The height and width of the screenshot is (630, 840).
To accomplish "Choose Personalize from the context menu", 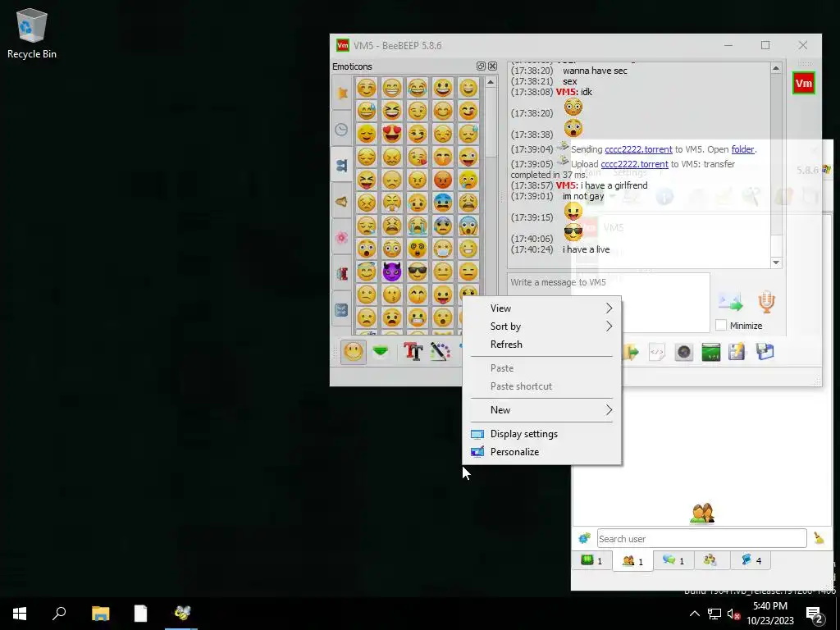I will (x=542, y=452).
